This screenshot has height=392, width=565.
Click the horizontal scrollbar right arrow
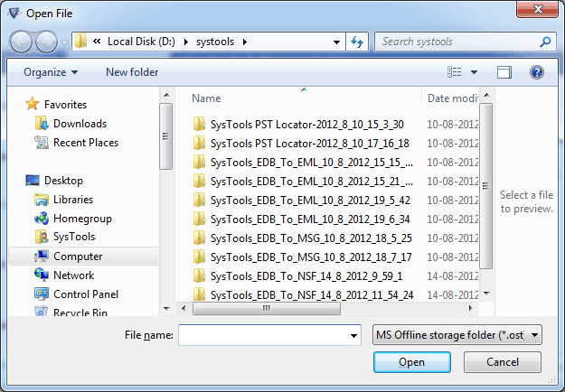471,308
